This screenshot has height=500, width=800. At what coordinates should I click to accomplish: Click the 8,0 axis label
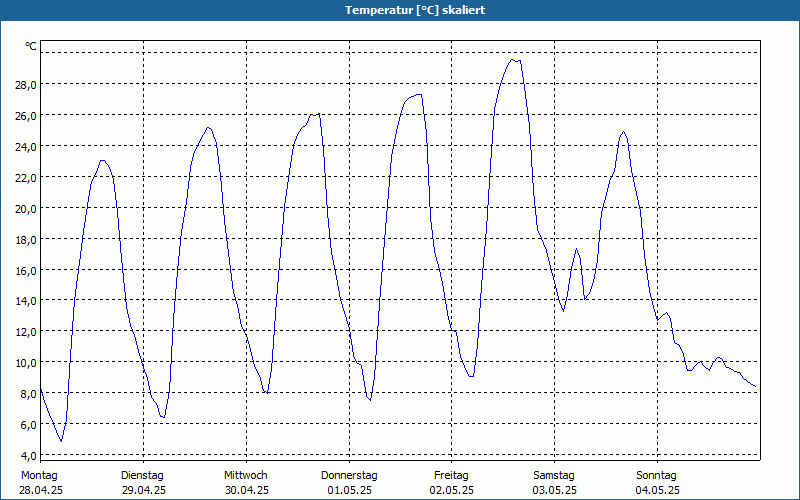[x=28, y=394]
